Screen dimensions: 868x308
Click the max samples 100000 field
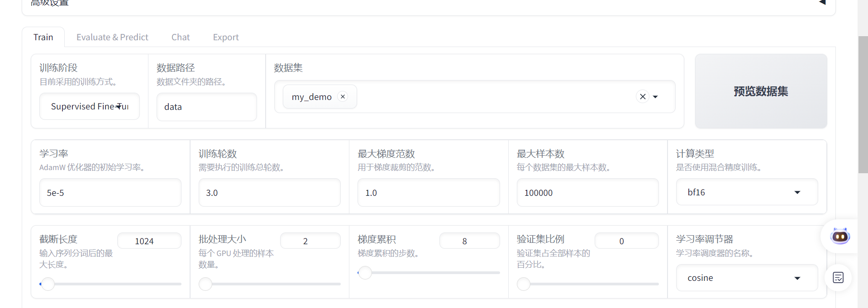587,193
